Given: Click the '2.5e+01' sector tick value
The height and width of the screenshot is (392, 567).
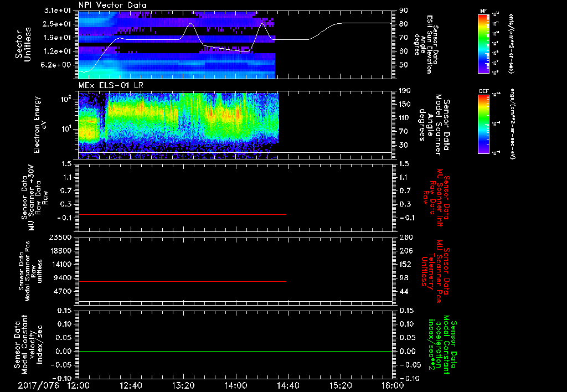Looking at the screenshot, I should click(x=58, y=24).
